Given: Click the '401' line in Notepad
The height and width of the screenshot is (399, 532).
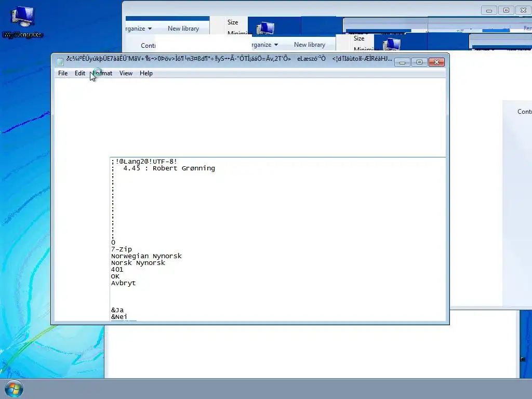Looking at the screenshot, I should tap(117, 270).
